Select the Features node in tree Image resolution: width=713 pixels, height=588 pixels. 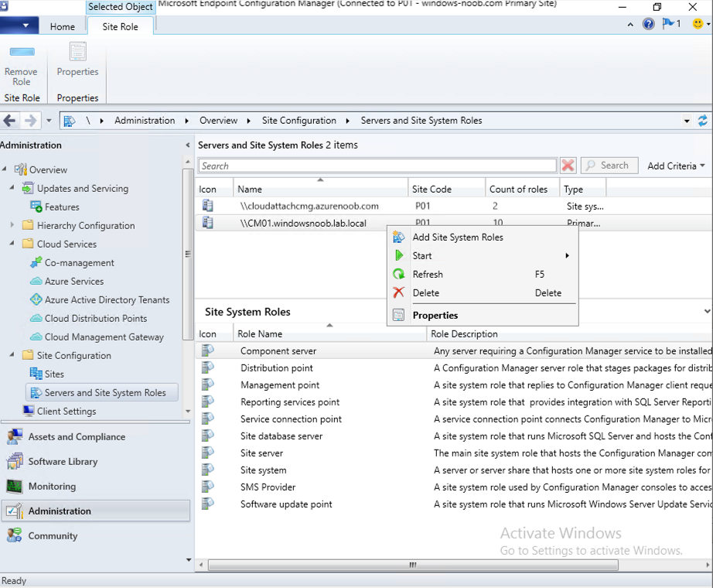tap(62, 207)
